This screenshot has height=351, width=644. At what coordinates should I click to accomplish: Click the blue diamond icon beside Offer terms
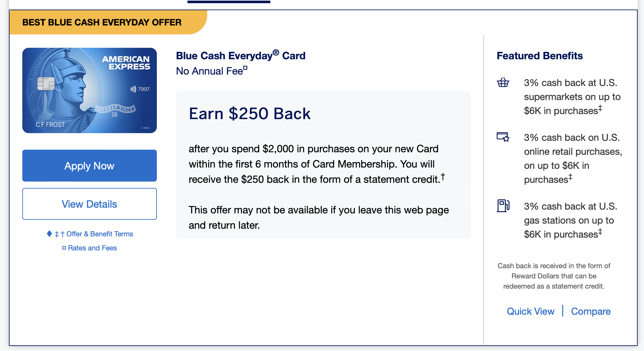[x=49, y=234]
